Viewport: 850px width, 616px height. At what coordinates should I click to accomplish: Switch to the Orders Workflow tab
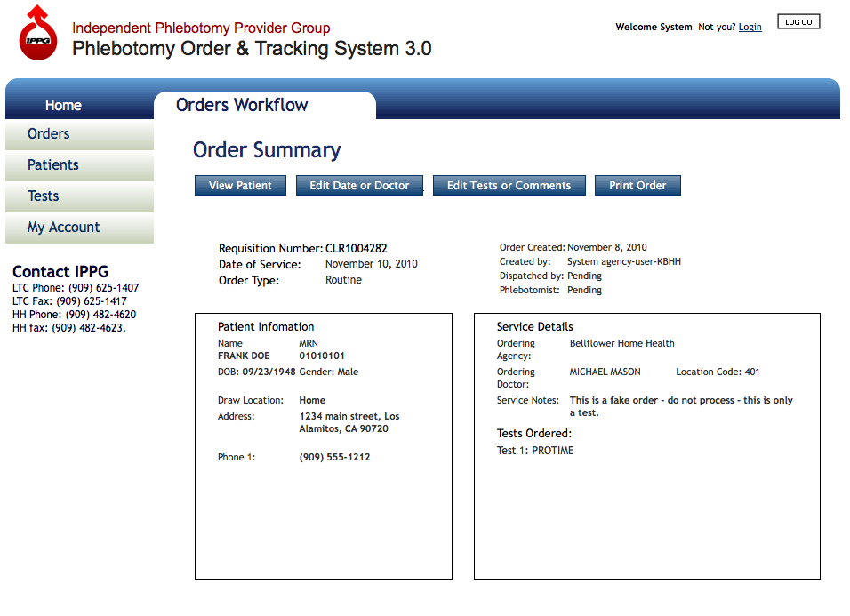pyautogui.click(x=242, y=105)
